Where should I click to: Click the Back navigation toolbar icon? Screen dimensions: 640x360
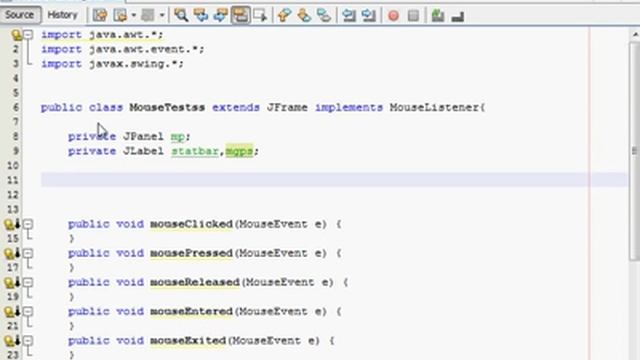tap(120, 16)
